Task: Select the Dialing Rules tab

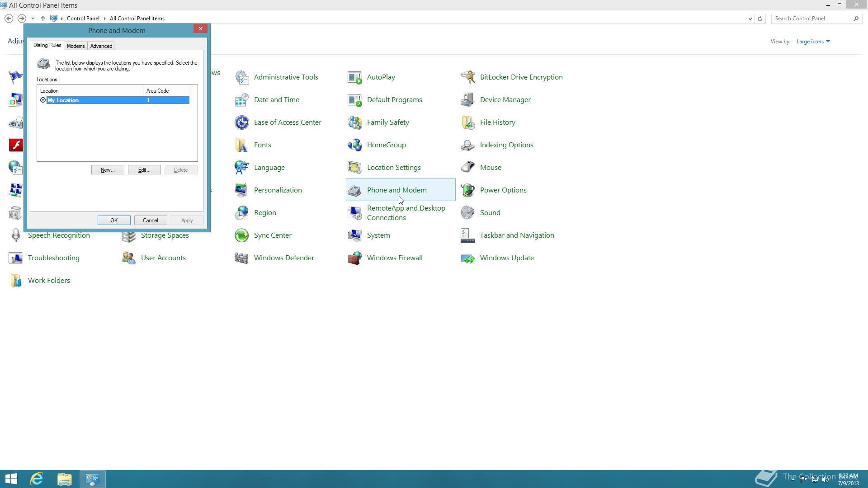Action: click(x=47, y=46)
